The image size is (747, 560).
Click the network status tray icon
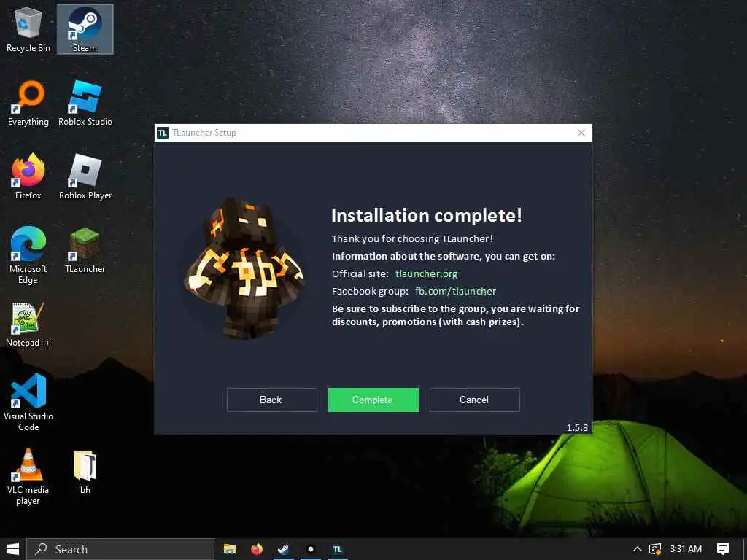pyautogui.click(x=655, y=549)
